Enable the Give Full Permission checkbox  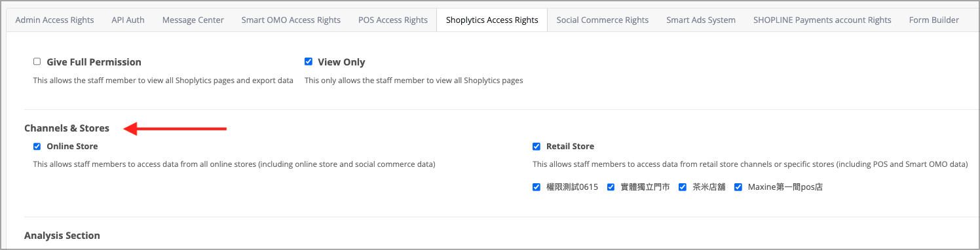pos(37,62)
